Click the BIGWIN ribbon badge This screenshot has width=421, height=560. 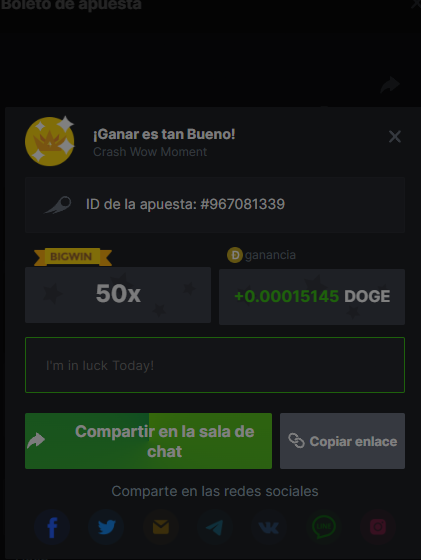[73, 257]
